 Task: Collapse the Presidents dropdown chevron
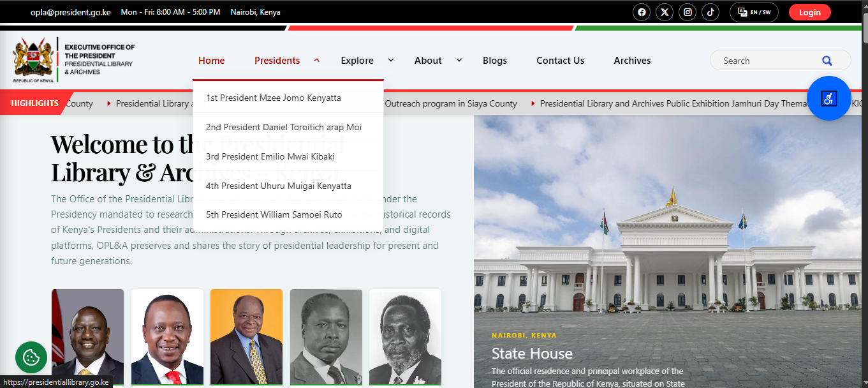pyautogui.click(x=316, y=60)
